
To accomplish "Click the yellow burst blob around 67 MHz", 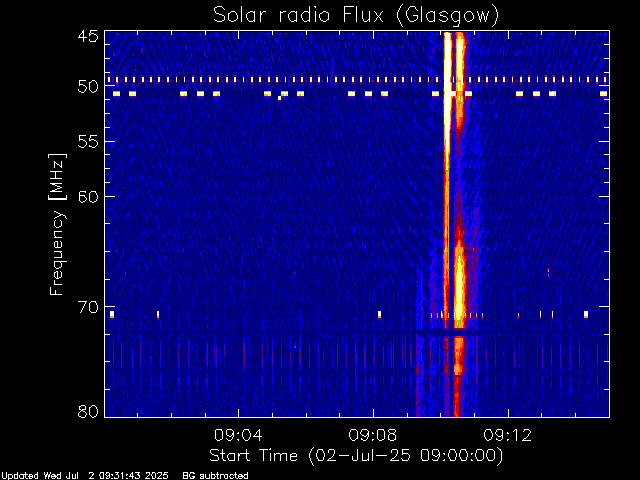I will click(x=460, y=286).
